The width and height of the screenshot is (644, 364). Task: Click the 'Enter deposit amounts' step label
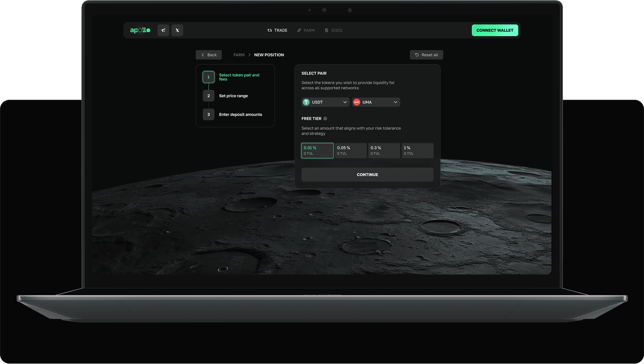coord(241,115)
